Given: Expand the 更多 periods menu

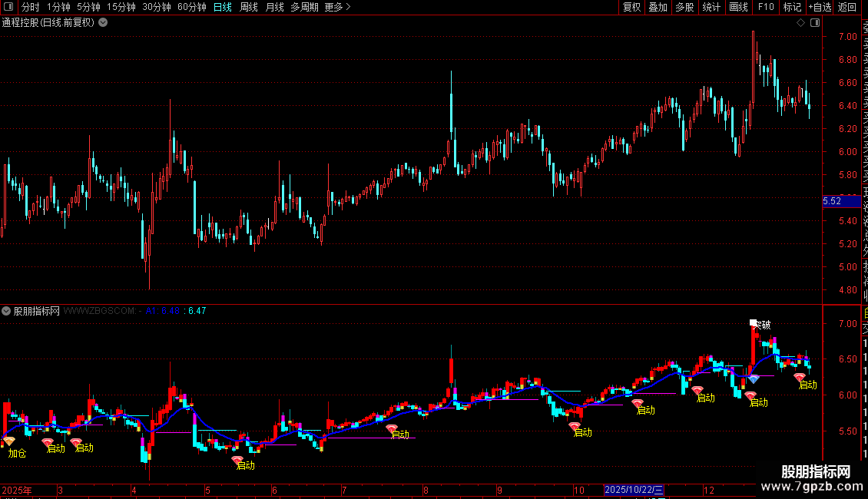Looking at the screenshot, I should coord(337,7).
